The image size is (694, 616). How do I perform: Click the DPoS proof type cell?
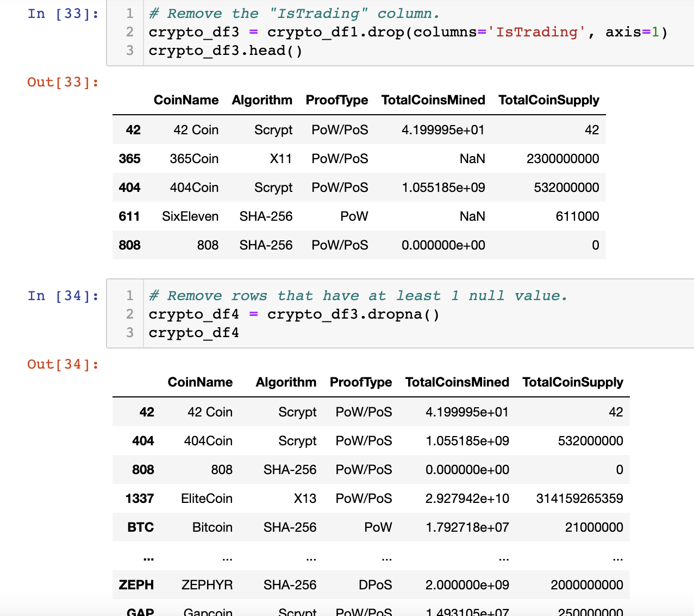pyautogui.click(x=376, y=585)
